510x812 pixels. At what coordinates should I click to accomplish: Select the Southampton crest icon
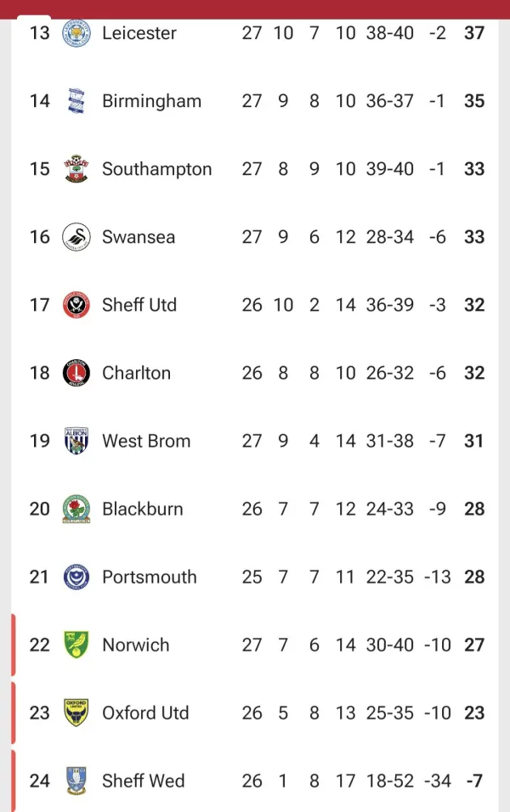click(x=76, y=169)
